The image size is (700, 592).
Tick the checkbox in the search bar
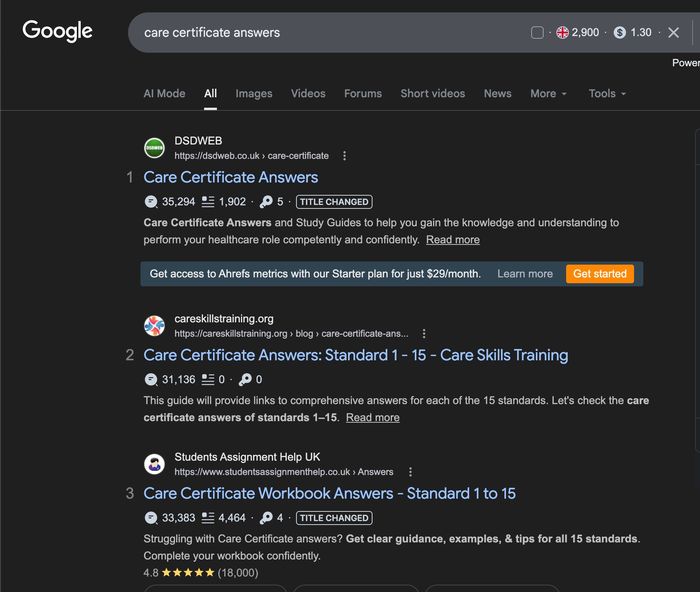coord(537,33)
